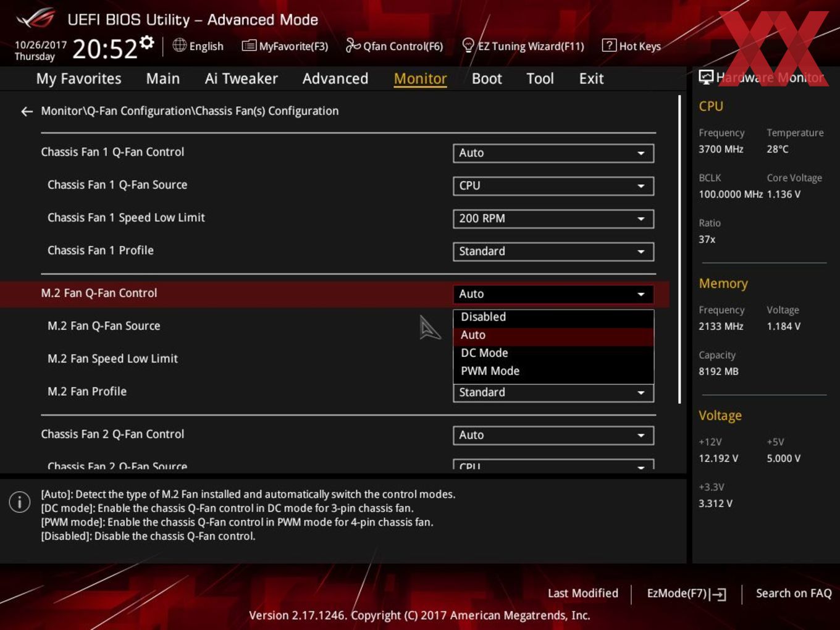Screen dimensions: 840x630
Task: Switch to the Boot tab
Action: (x=487, y=78)
